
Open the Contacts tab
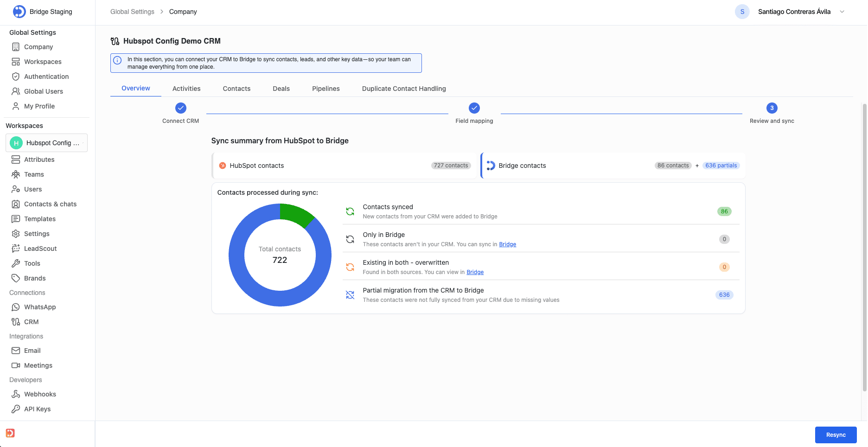(x=236, y=89)
